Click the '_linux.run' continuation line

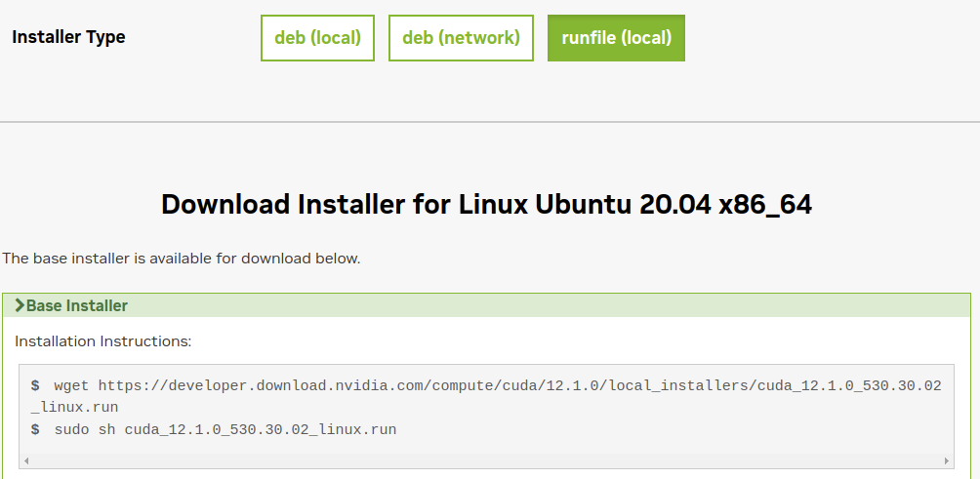(x=74, y=408)
